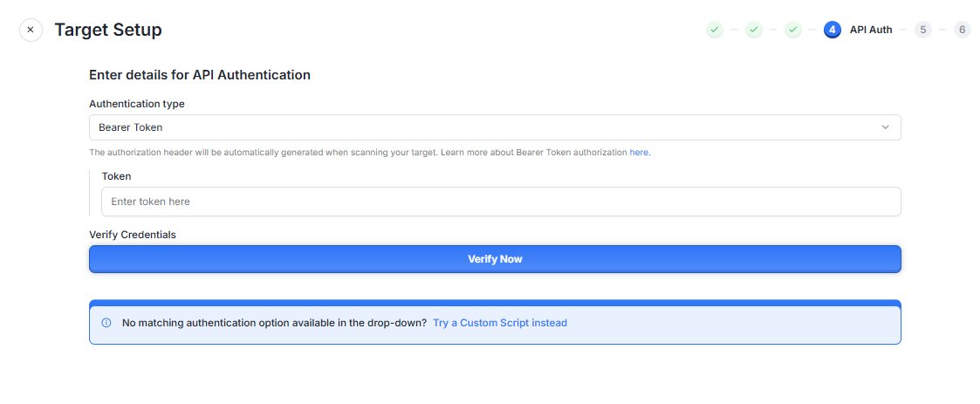Click the Token field label
The width and height of the screenshot is (980, 404).
116,176
